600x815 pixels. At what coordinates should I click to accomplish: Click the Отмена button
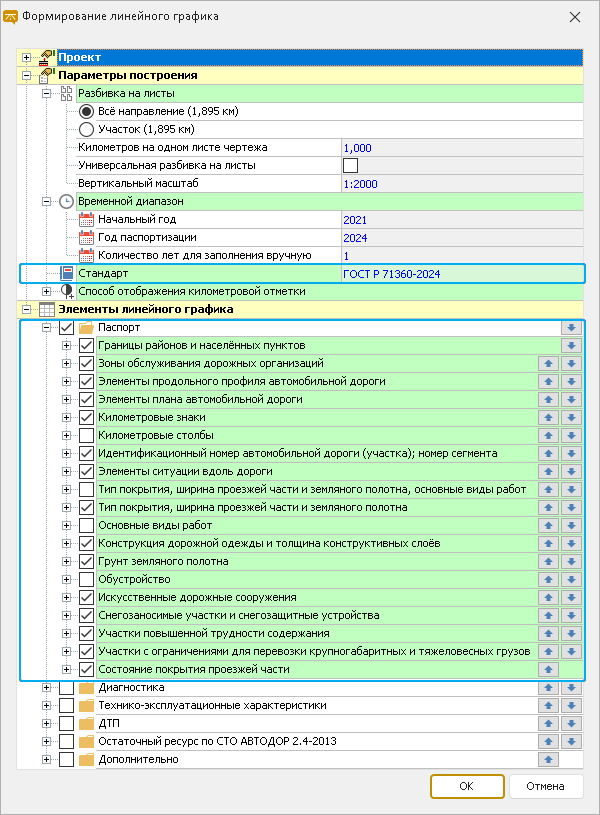pos(545,786)
